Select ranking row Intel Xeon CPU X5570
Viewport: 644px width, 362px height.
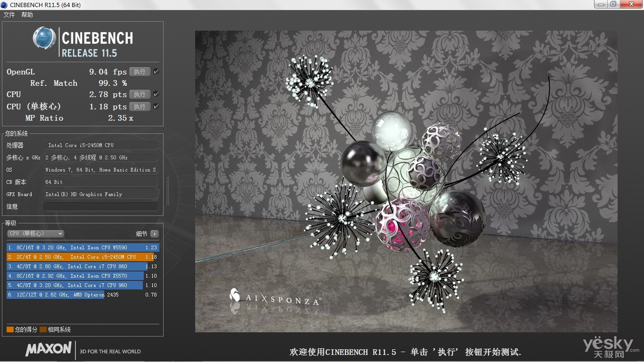83,276
